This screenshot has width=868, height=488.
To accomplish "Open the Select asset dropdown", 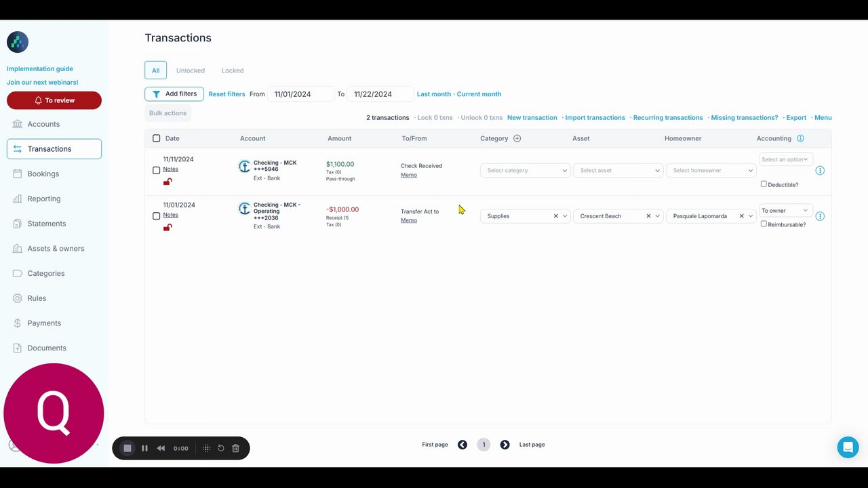I will [x=618, y=171].
